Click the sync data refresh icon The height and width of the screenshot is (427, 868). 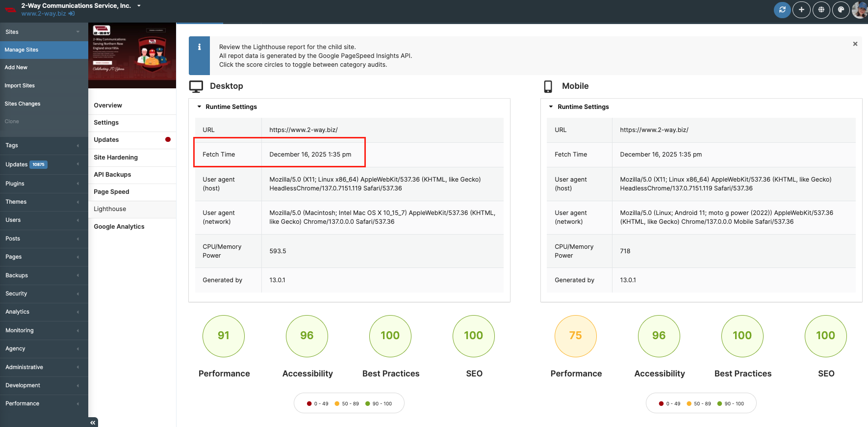(x=782, y=10)
